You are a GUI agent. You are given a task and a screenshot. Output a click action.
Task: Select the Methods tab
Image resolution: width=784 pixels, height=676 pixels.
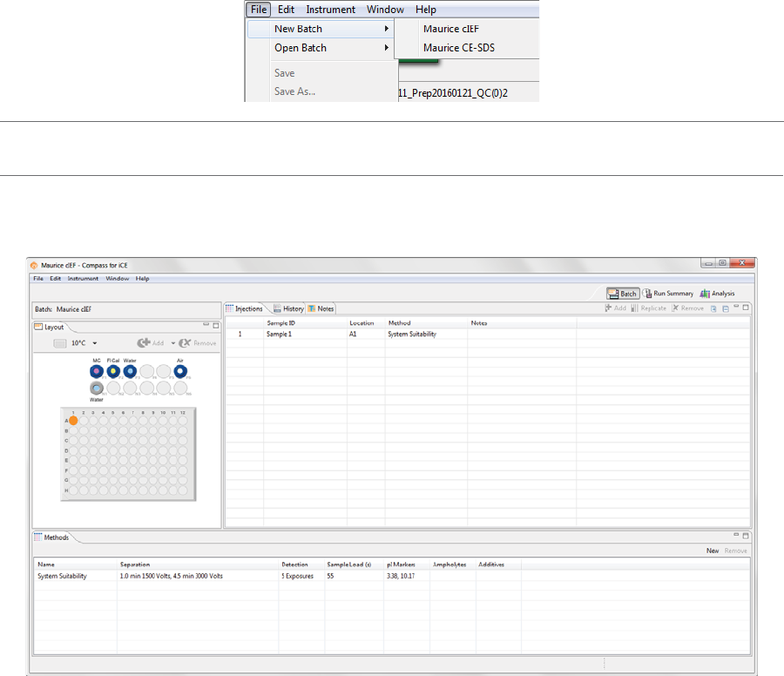[x=51, y=537]
